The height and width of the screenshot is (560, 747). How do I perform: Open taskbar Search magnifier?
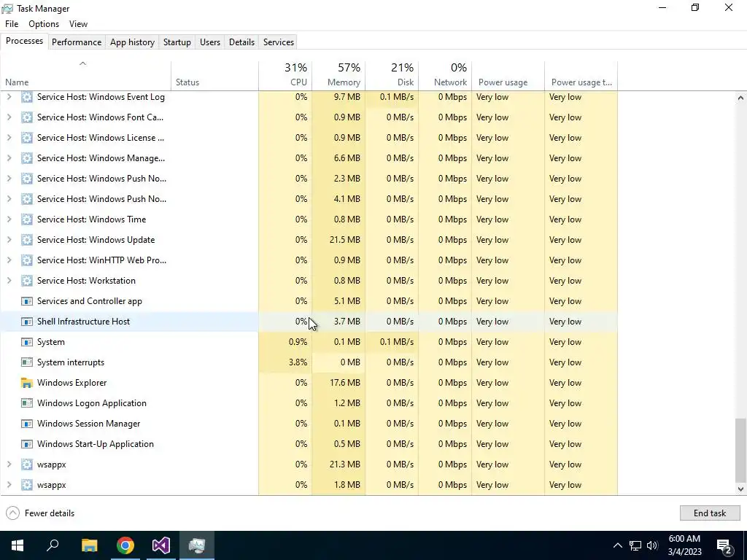53,545
